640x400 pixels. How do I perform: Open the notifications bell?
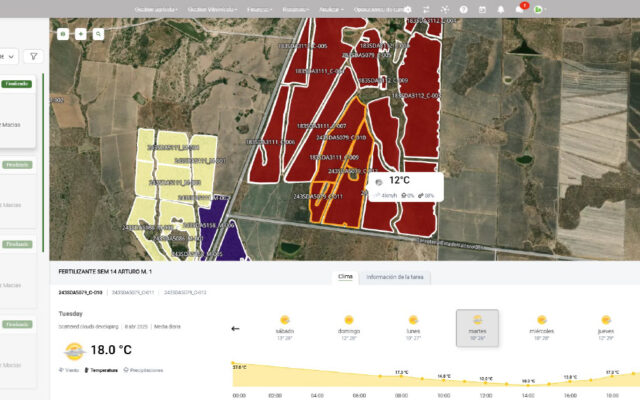tap(501, 9)
